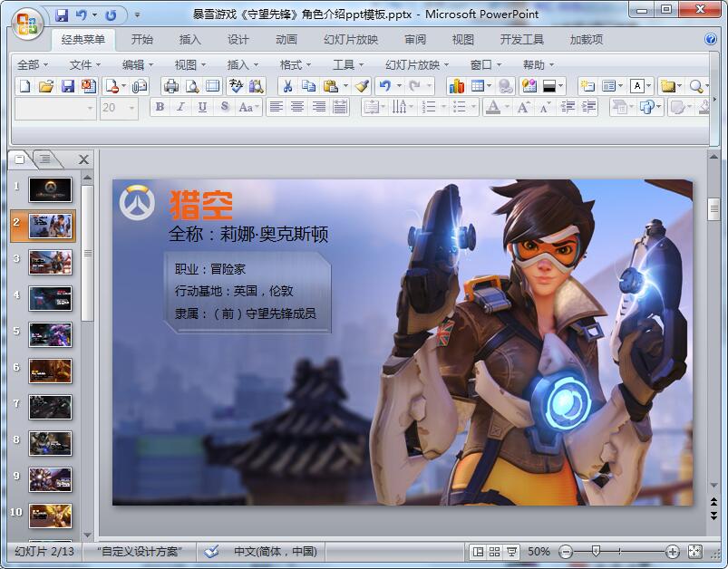Image resolution: width=728 pixels, height=569 pixels.
Task: Toggle Italic formatting
Action: point(180,107)
